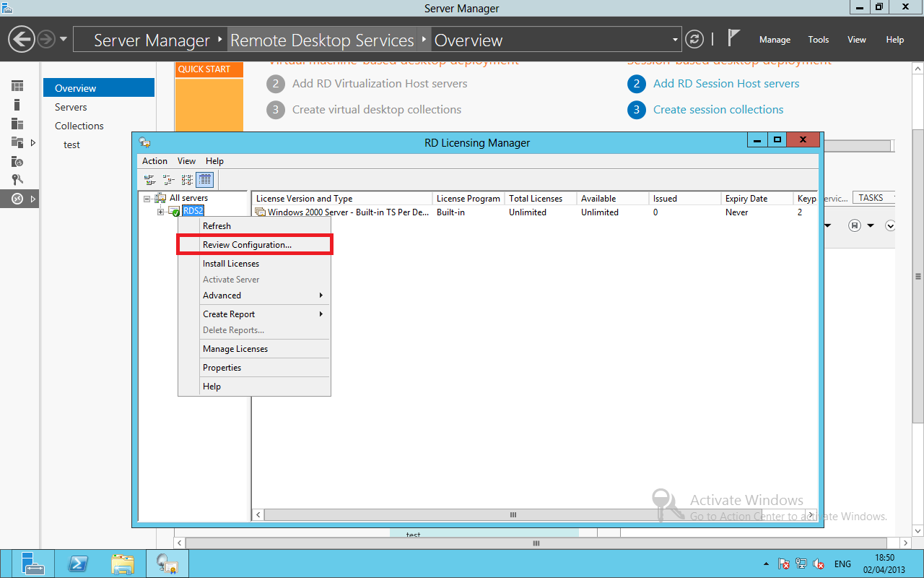Open the Manage menu in Server Manager
Viewport: 924px width, 578px height.
[x=775, y=40]
